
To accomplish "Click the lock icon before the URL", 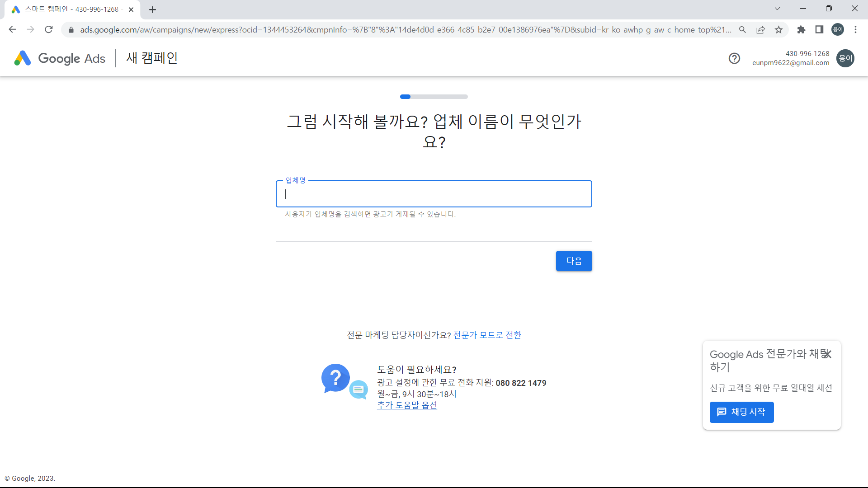I will pos(71,29).
